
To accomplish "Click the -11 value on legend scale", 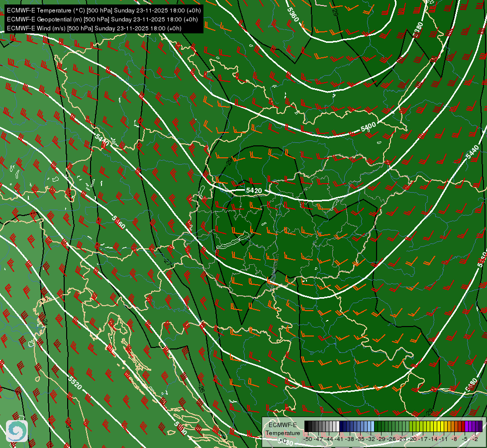I will tap(444, 439).
